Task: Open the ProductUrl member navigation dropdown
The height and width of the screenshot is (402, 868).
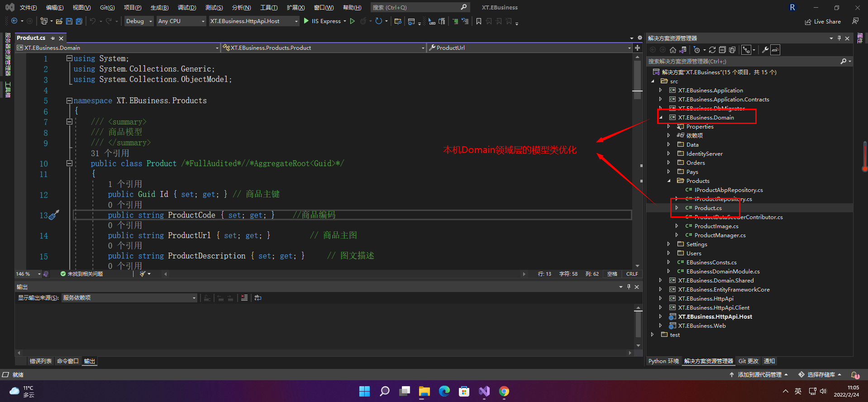Action: coord(529,48)
